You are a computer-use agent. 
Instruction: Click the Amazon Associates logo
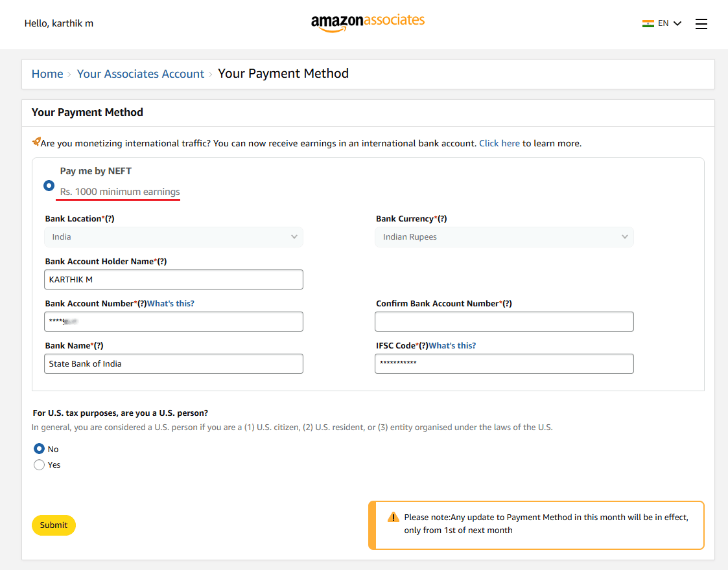click(368, 23)
